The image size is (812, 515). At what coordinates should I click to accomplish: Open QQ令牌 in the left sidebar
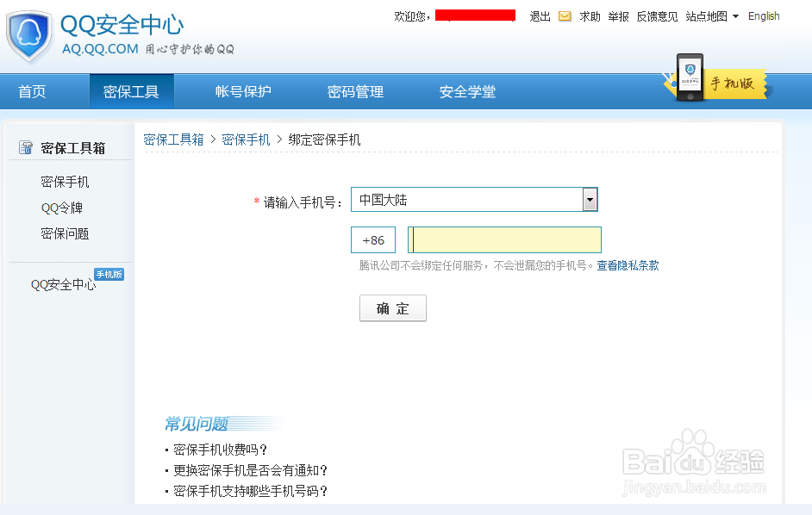[x=62, y=208]
